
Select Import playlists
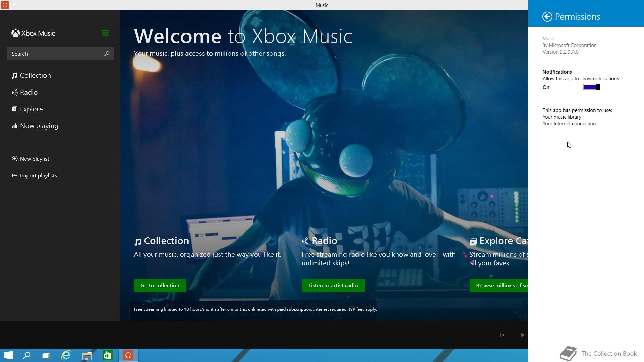coord(34,175)
